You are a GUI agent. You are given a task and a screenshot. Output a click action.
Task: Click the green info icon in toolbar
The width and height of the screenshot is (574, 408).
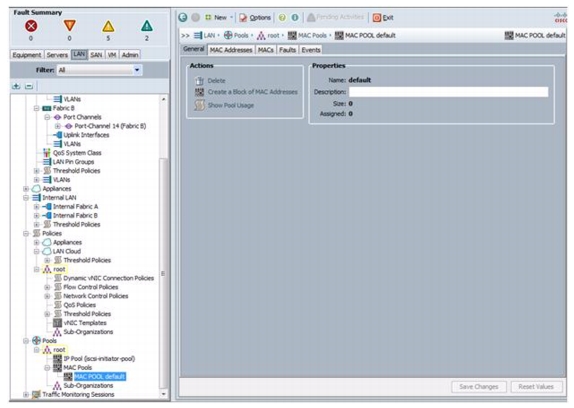tap(295, 17)
